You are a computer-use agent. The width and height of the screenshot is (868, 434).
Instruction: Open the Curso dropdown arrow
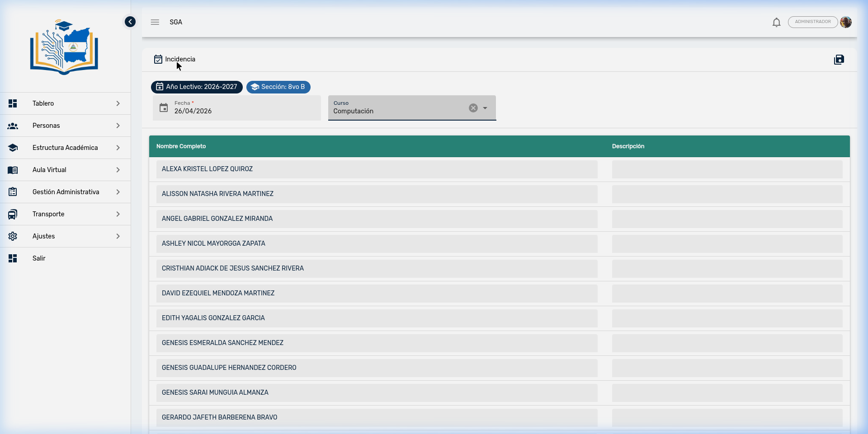(x=485, y=108)
